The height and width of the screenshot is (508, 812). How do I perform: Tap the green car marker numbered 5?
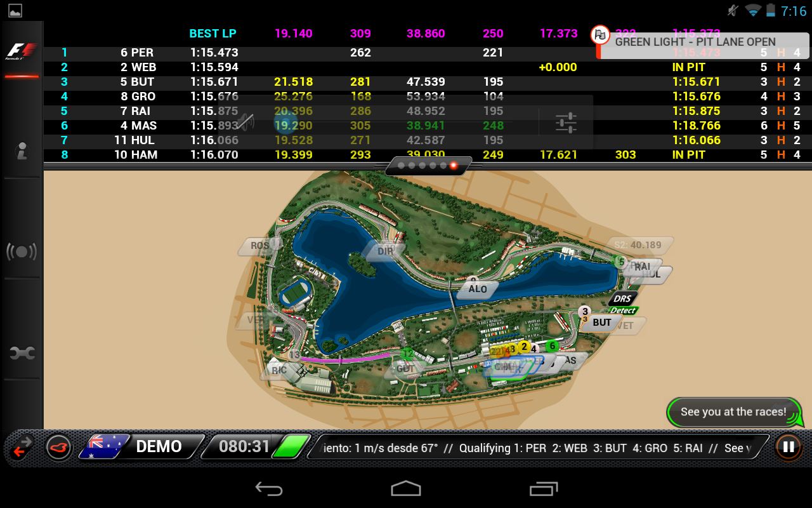click(x=621, y=261)
